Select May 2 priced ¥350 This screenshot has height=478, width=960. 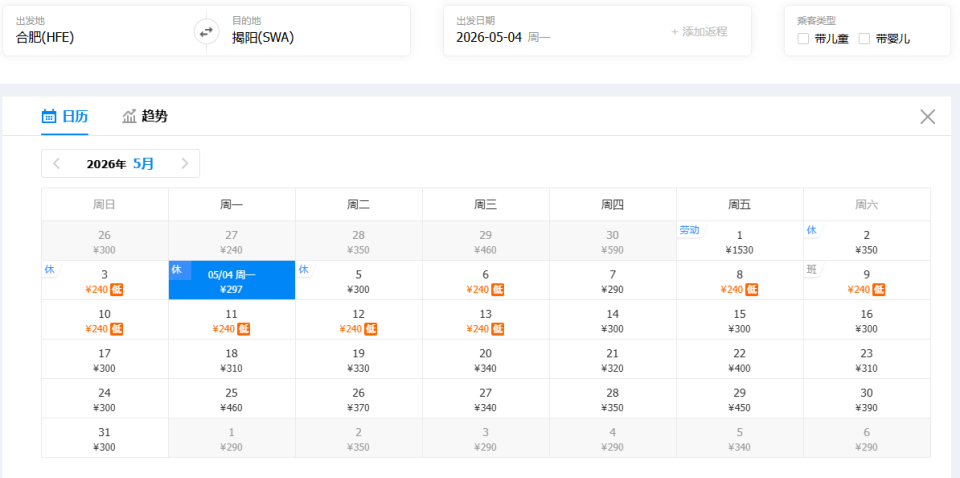tap(867, 241)
